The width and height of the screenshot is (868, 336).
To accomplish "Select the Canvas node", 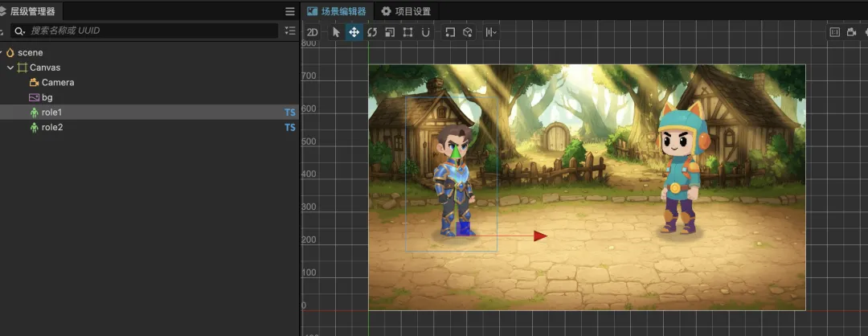I will (149, 68).
